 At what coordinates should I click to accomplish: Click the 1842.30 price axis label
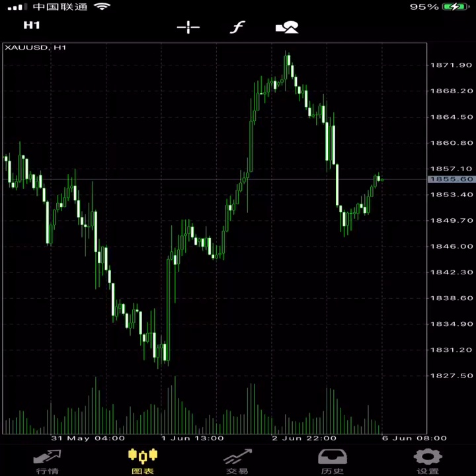point(451,272)
